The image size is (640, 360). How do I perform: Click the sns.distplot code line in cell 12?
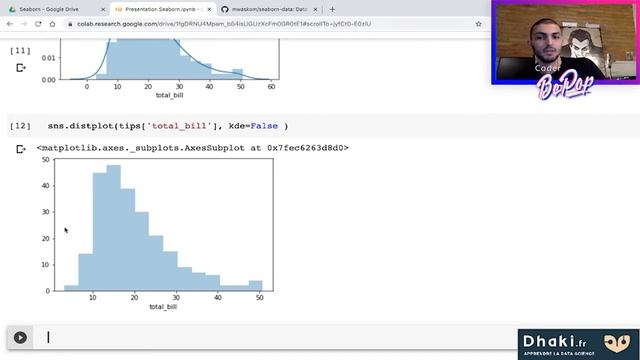[168, 126]
